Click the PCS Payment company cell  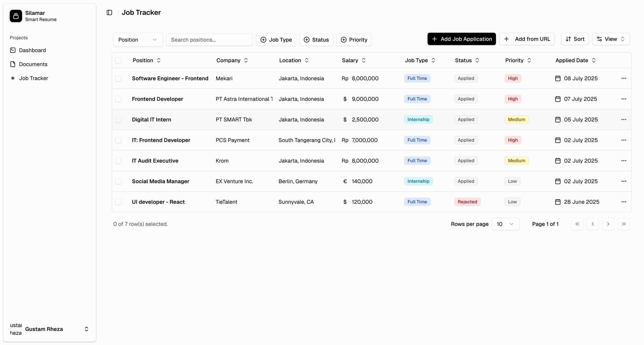click(233, 140)
